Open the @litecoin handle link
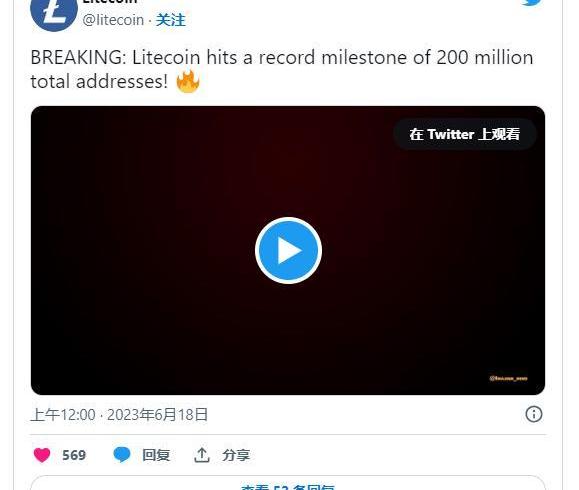The width and height of the screenshot is (579, 490). pos(113,20)
